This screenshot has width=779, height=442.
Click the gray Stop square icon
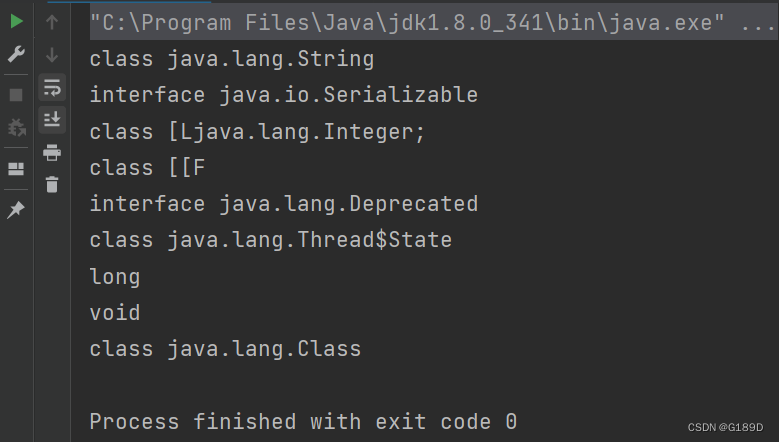tap(16, 95)
